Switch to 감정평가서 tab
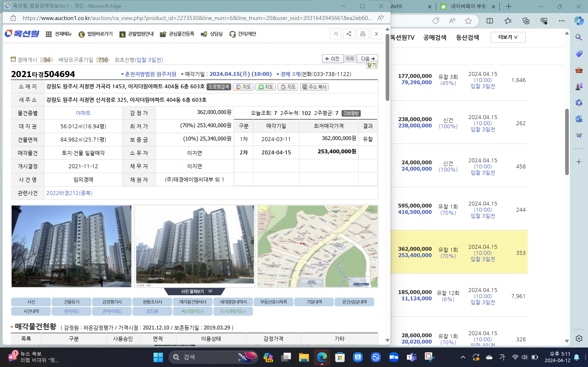This screenshot has height=367, width=588. coord(112,302)
